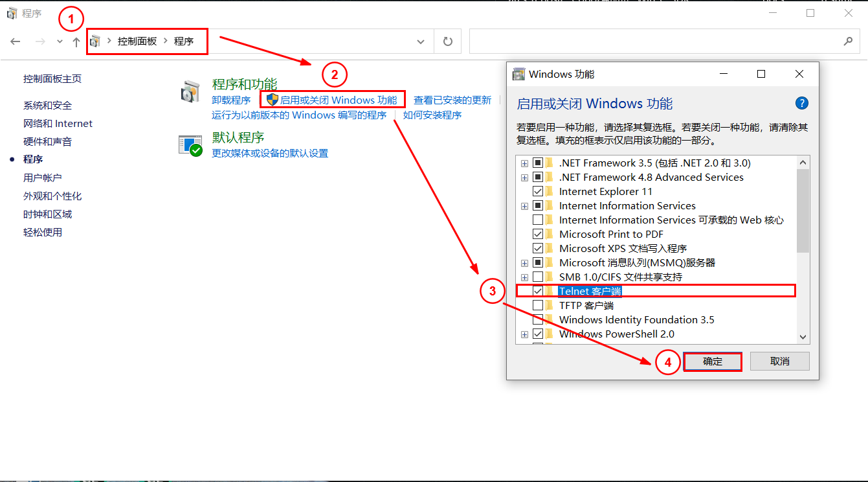868x482 pixels.
Task: Go up one level with Up arrow
Action: point(76,41)
